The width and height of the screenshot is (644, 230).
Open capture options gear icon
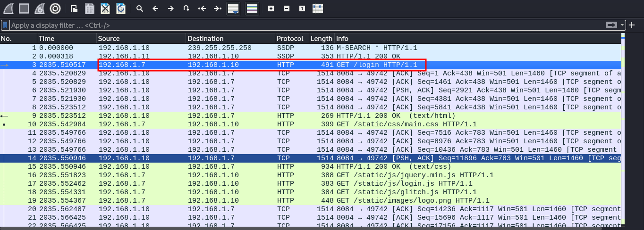(x=55, y=8)
